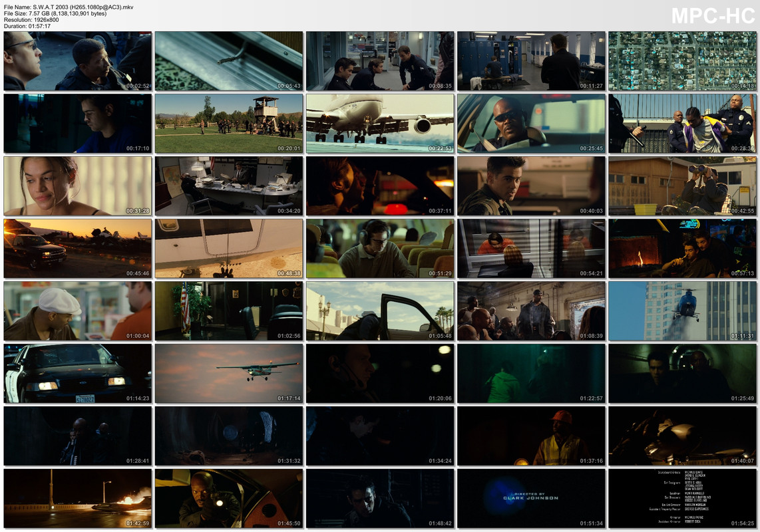Select the bridge fire frame at 01:42:59

[78, 499]
